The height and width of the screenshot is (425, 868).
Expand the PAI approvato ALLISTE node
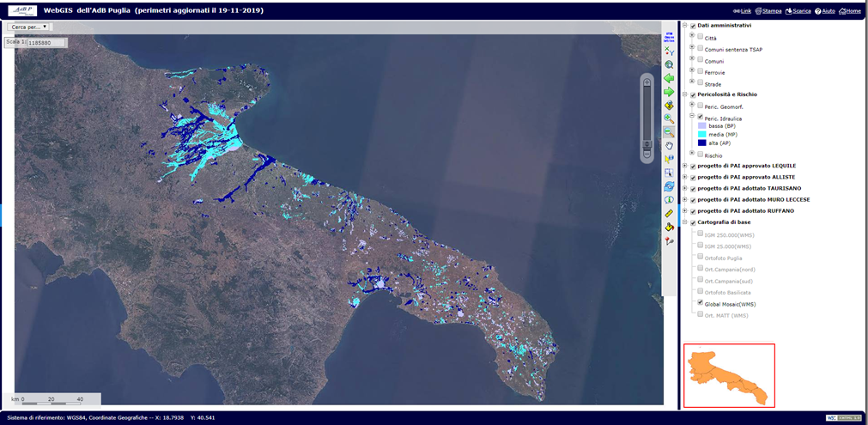click(x=685, y=177)
